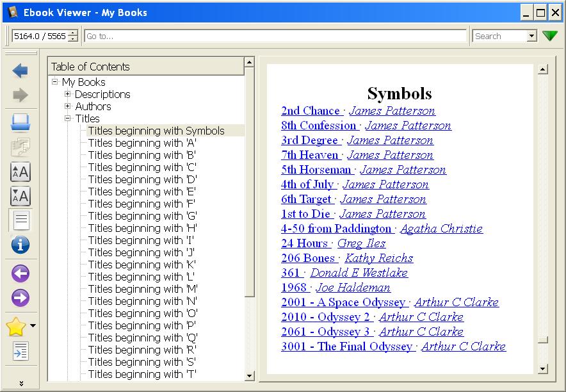The image size is (566, 392).
Task: Click the grey Forward arrow icon
Action: 20,95
